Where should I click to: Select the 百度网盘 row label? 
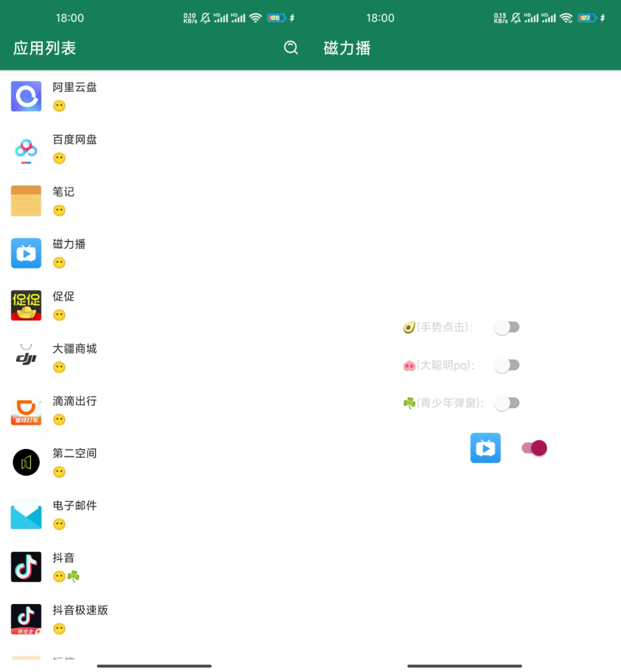click(x=75, y=139)
